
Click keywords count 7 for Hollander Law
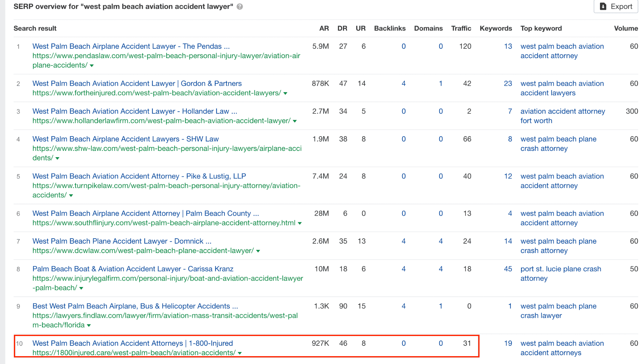510,111
